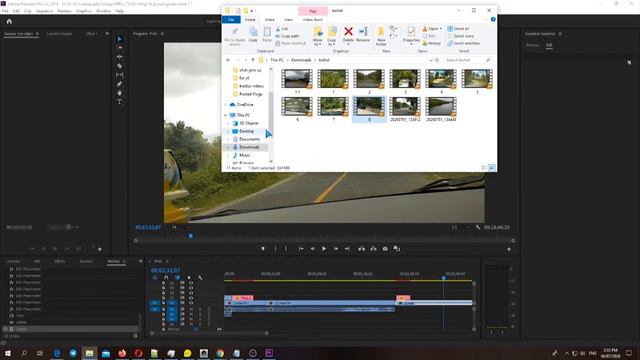Click Rename in the Explorer ribbon
640x360 pixels.
(363, 35)
